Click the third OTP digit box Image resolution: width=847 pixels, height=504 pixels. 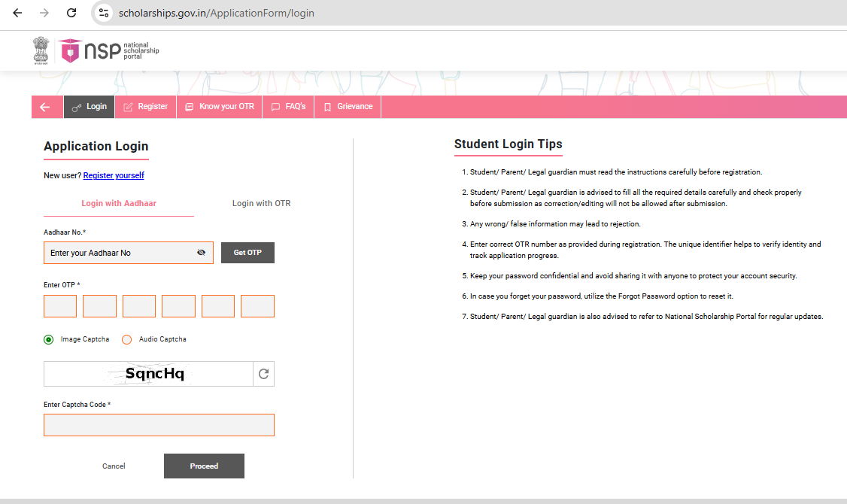pyautogui.click(x=139, y=306)
